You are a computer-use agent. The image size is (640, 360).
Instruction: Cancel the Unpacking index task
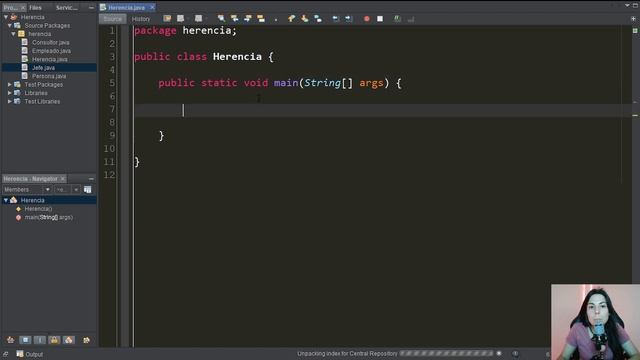tap(499, 353)
